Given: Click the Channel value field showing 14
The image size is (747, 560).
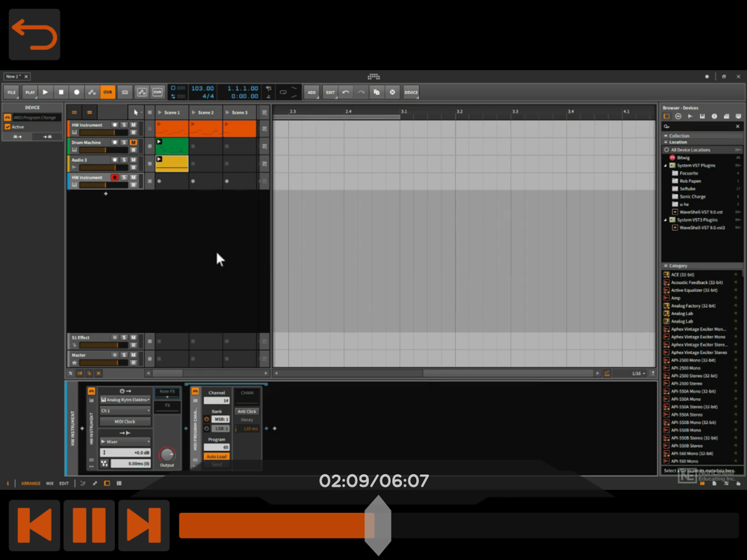Looking at the screenshot, I should [217, 400].
